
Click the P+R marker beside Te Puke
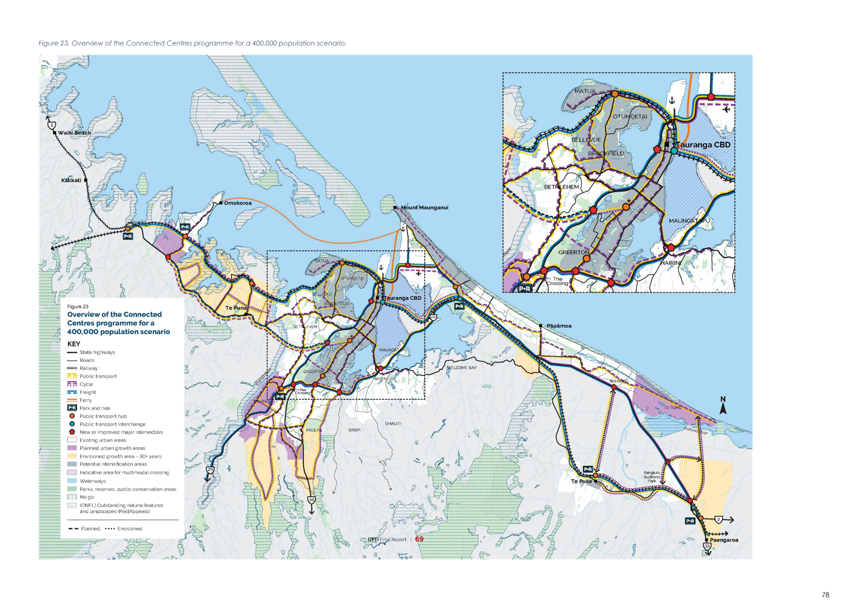point(588,469)
